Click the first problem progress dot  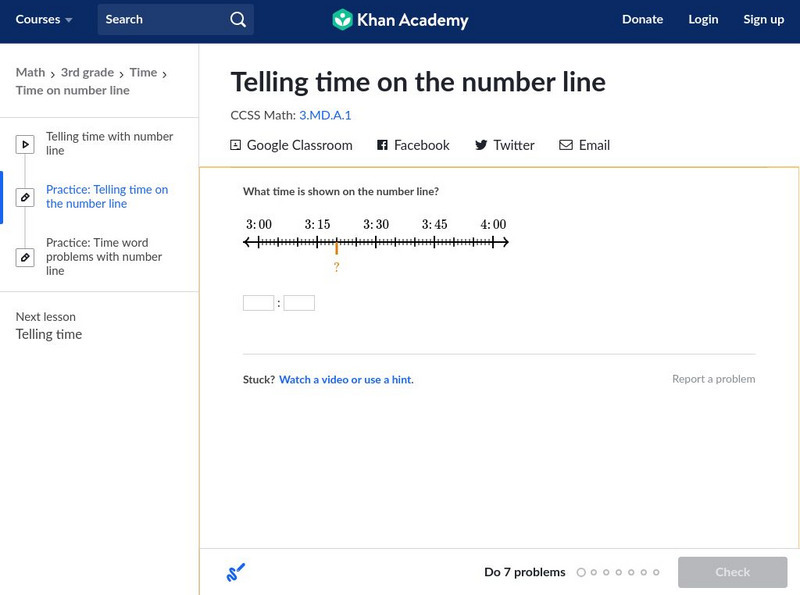point(581,573)
